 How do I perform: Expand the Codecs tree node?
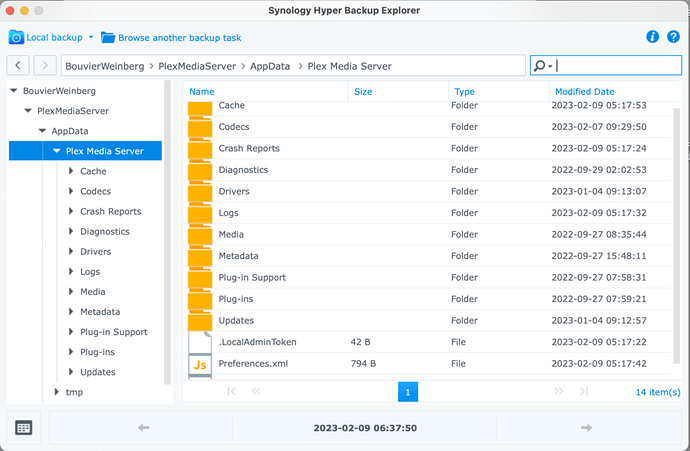(71, 191)
